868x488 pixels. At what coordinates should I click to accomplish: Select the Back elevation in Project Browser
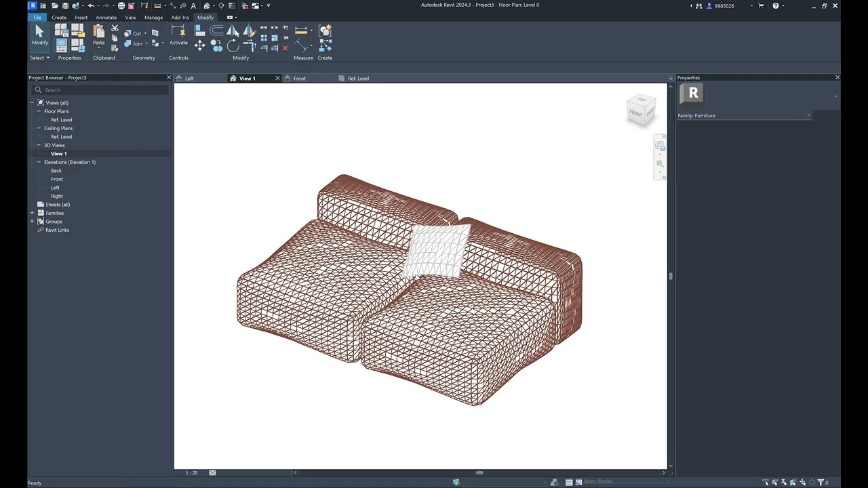(56, 171)
